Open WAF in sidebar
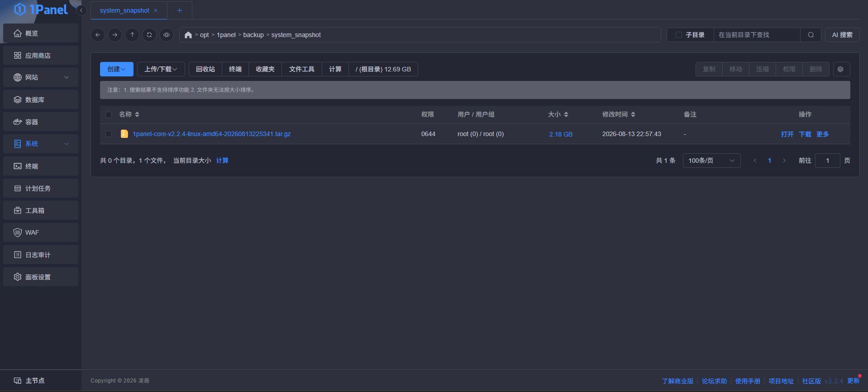This screenshot has height=392, width=868. click(41, 232)
